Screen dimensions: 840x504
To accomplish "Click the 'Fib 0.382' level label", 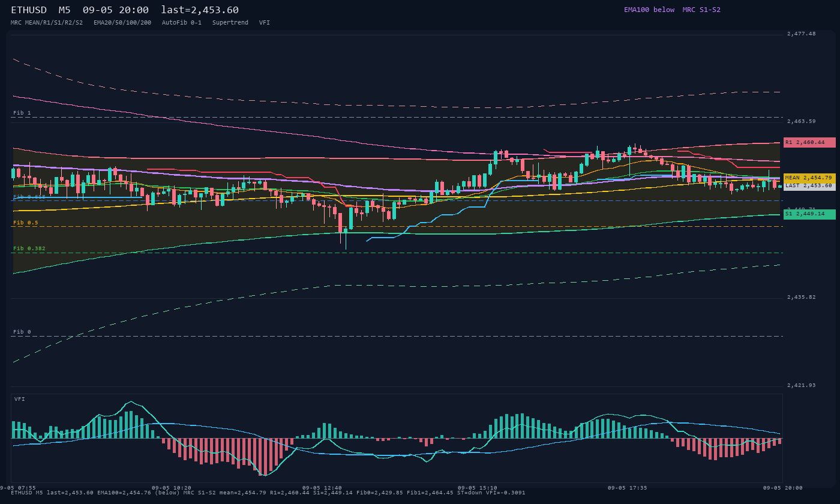I will [29, 248].
